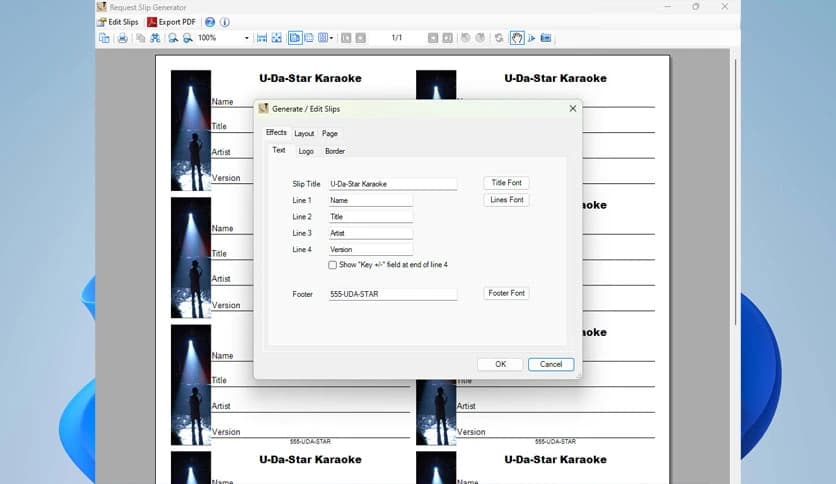Click the info (i) about icon
This screenshot has height=484, width=836.
point(224,22)
